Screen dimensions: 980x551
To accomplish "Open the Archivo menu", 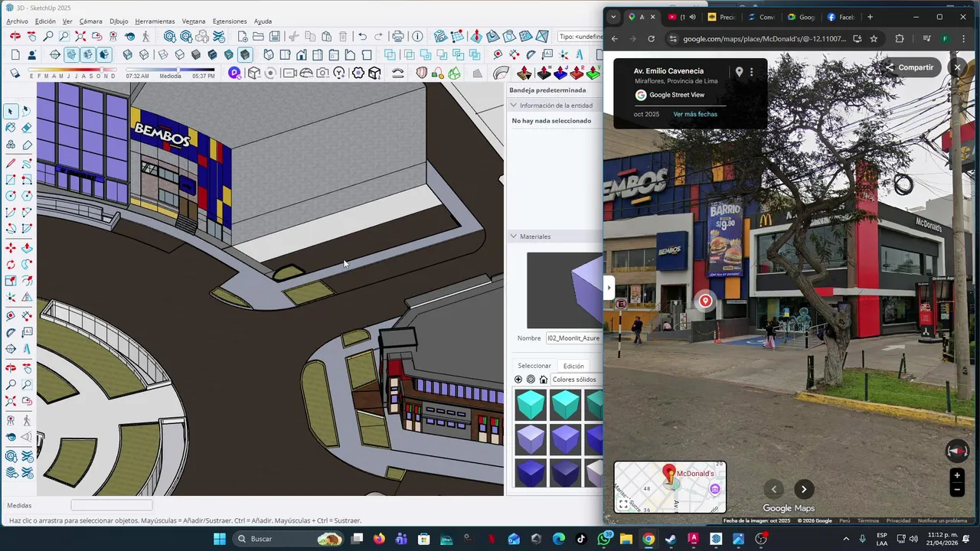I will point(17,21).
